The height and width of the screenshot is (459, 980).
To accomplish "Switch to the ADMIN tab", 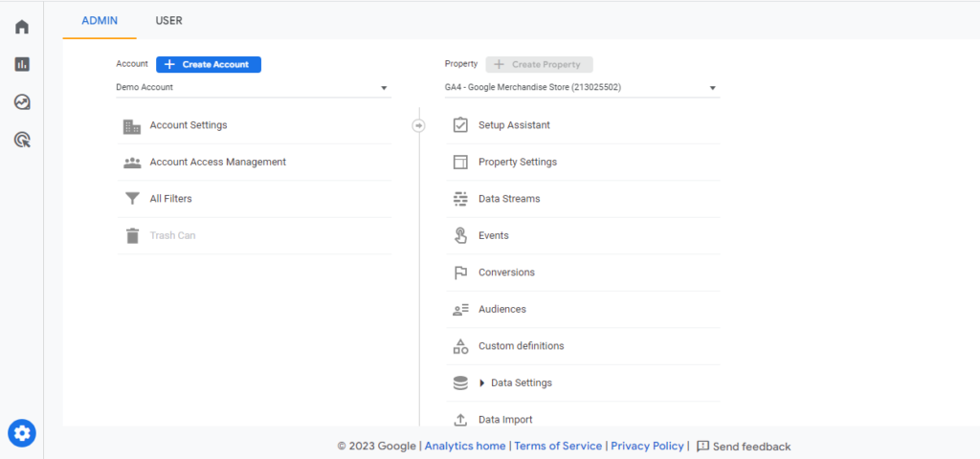I will (x=100, y=21).
